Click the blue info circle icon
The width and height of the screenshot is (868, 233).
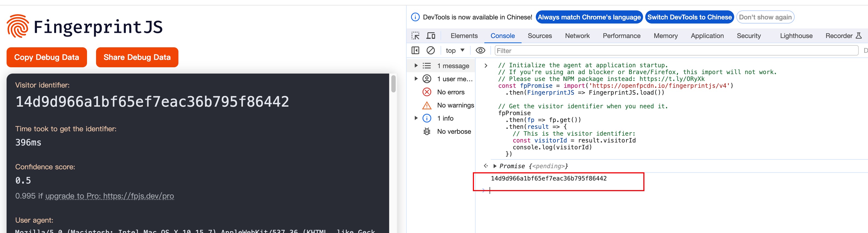pos(427,118)
